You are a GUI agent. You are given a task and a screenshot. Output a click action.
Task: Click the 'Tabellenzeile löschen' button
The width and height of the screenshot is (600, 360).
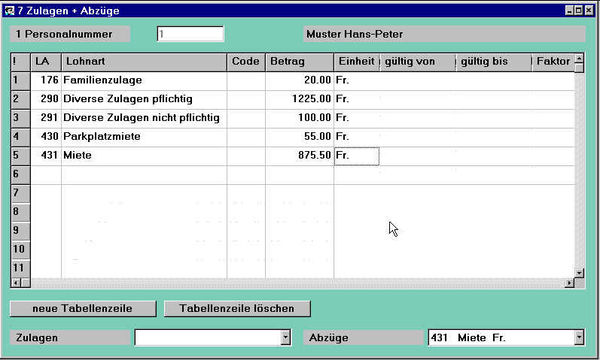coord(237,309)
